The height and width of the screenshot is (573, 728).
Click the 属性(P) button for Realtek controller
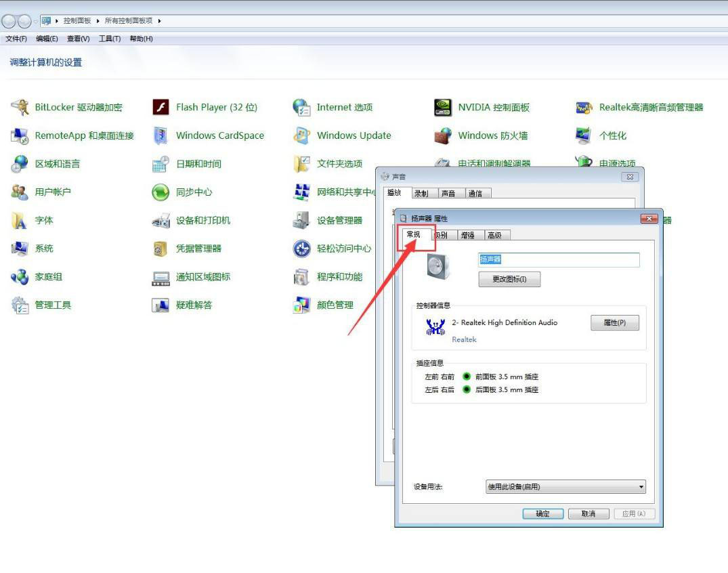coord(614,323)
